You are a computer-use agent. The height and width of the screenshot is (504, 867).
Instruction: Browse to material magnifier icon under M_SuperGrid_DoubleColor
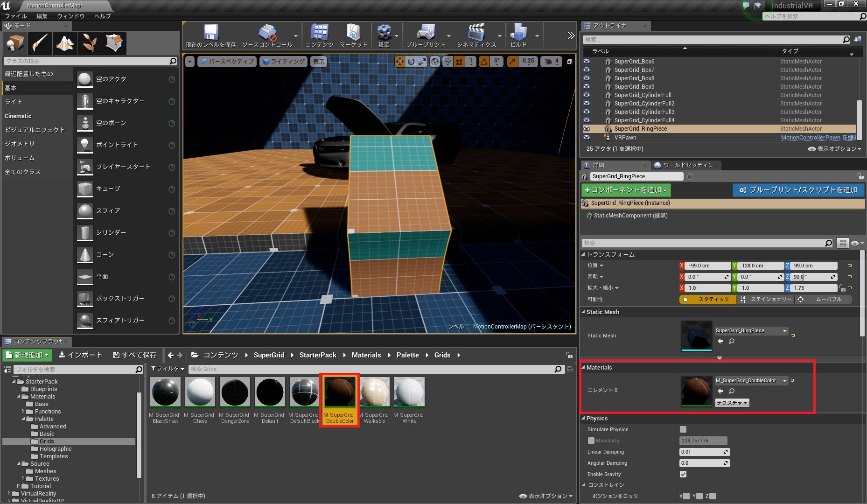[732, 391]
